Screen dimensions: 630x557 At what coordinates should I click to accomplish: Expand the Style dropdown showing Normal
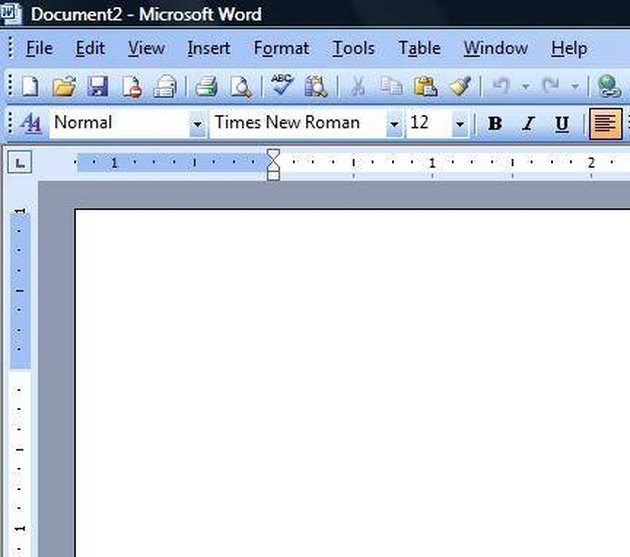[x=197, y=124]
